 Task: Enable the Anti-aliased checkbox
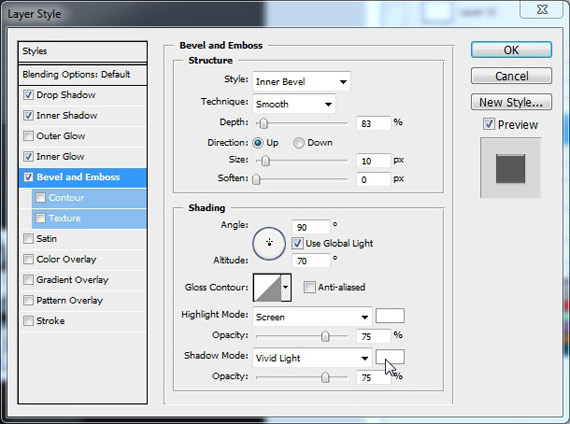[x=309, y=287]
